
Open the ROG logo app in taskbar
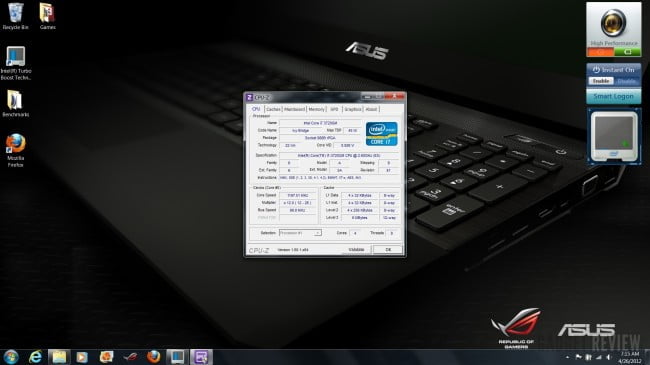[130, 357]
